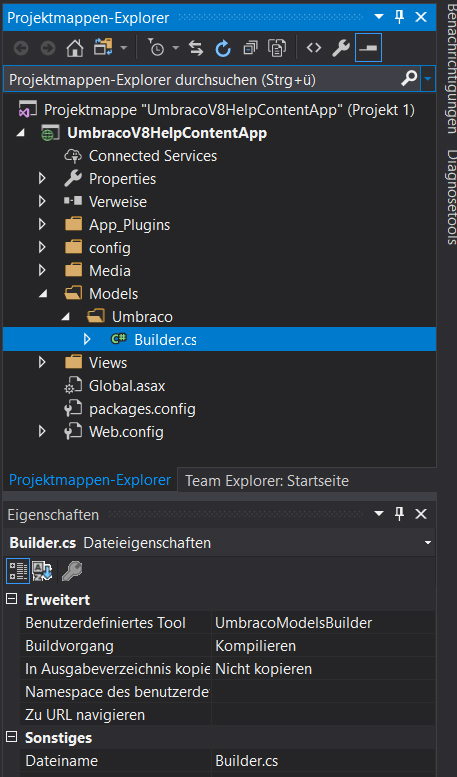The width and height of the screenshot is (457, 777).
Task: Select the Media folder label
Action: [110, 271]
